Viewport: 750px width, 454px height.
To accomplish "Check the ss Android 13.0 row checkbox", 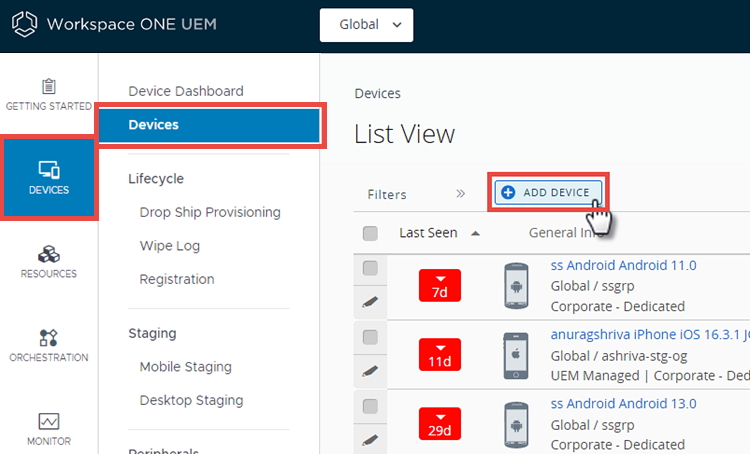I will 370,406.
